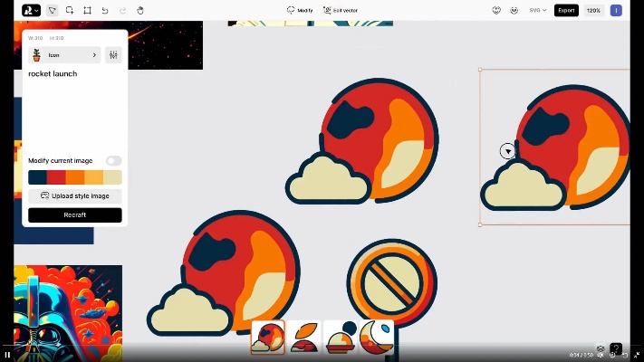Exit fullscreen video mode

[x=636, y=355]
